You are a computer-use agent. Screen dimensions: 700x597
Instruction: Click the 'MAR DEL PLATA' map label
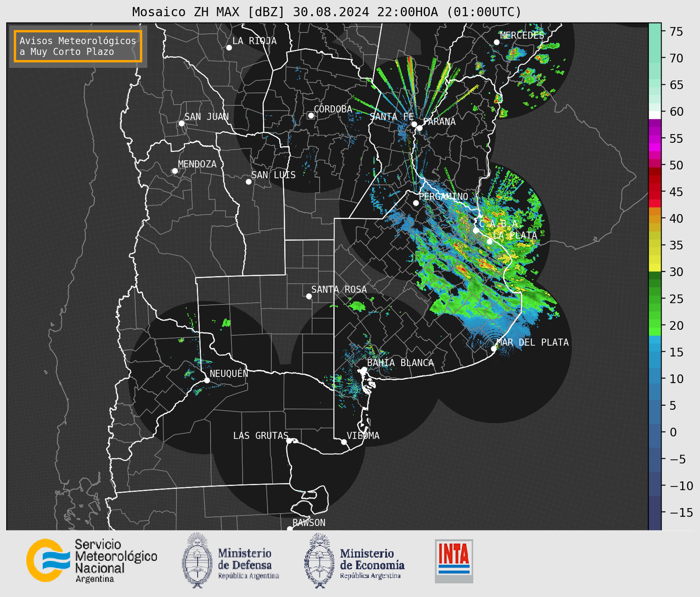(x=532, y=343)
